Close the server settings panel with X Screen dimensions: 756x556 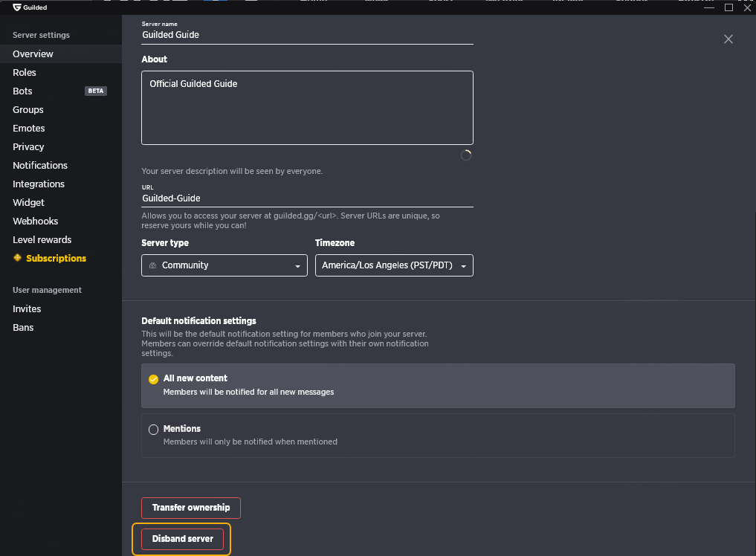[x=728, y=39]
